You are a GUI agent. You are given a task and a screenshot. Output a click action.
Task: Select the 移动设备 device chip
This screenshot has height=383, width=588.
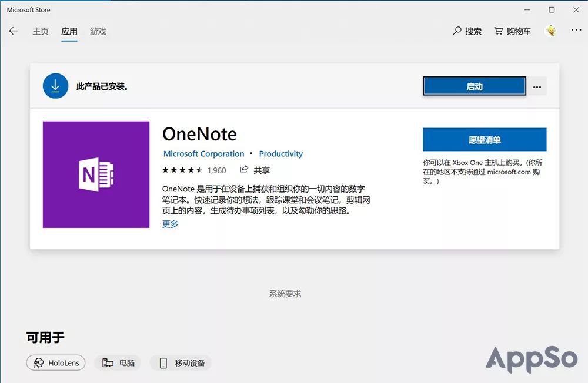[181, 363]
